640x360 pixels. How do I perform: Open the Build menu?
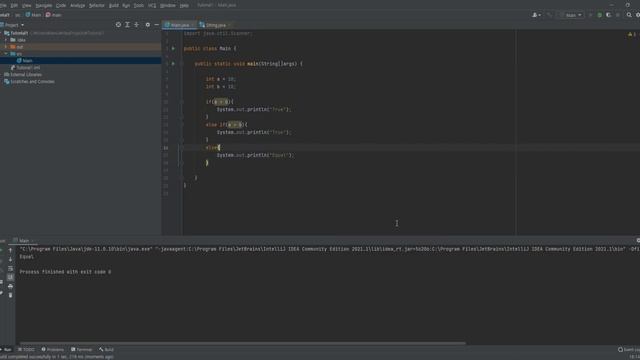click(x=114, y=5)
